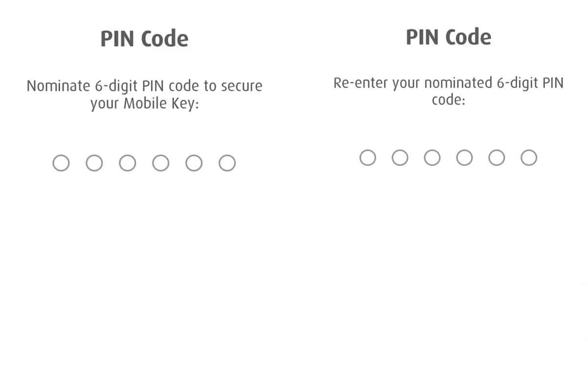This screenshot has height=392, width=588.
Task: Tap the last PIN circle on Re-enter screen
Action: [x=529, y=158]
